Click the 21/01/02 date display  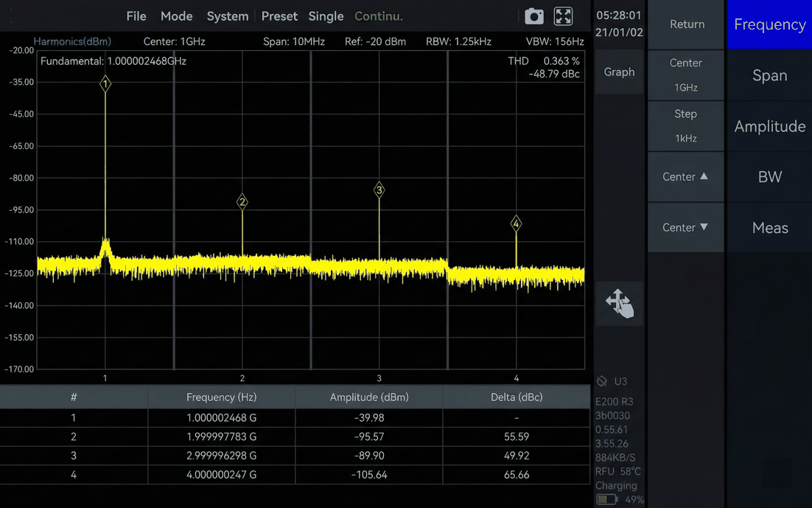pyautogui.click(x=619, y=32)
